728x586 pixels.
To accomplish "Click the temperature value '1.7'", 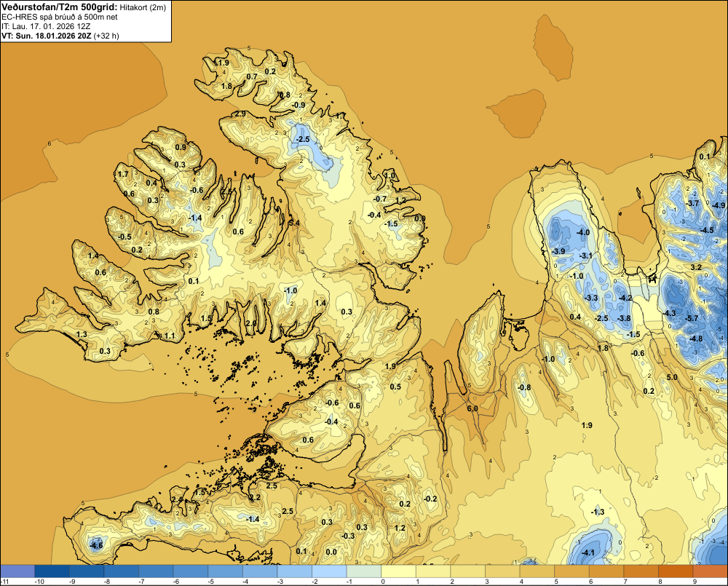I will [123, 174].
